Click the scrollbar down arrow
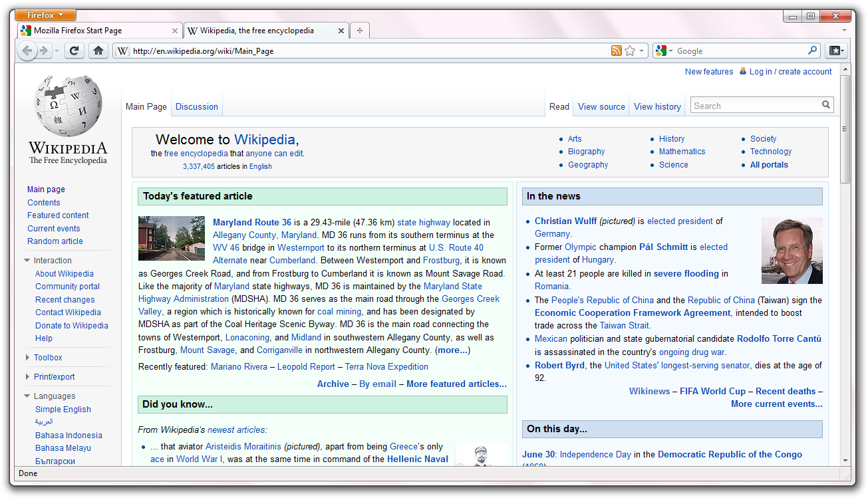Viewport: 868px width, 498px height. pyautogui.click(x=845, y=460)
